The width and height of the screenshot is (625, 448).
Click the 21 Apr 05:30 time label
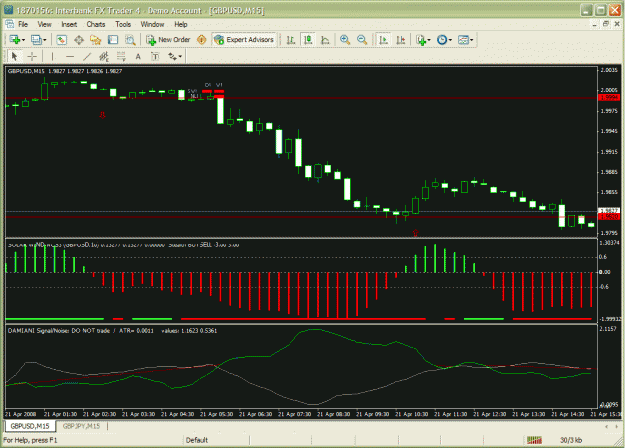[216, 414]
